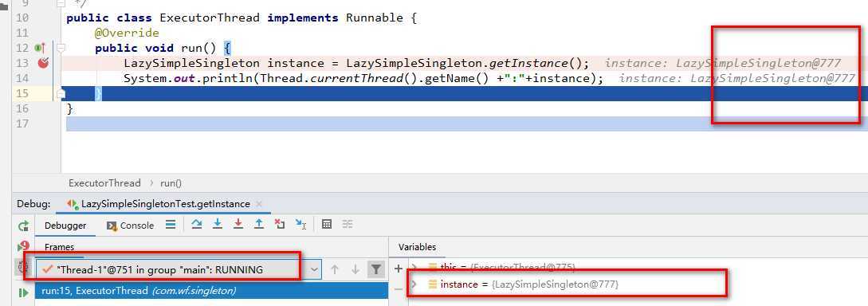Click the Show Execution Point lines icon
The image size is (868, 306).
171,225
